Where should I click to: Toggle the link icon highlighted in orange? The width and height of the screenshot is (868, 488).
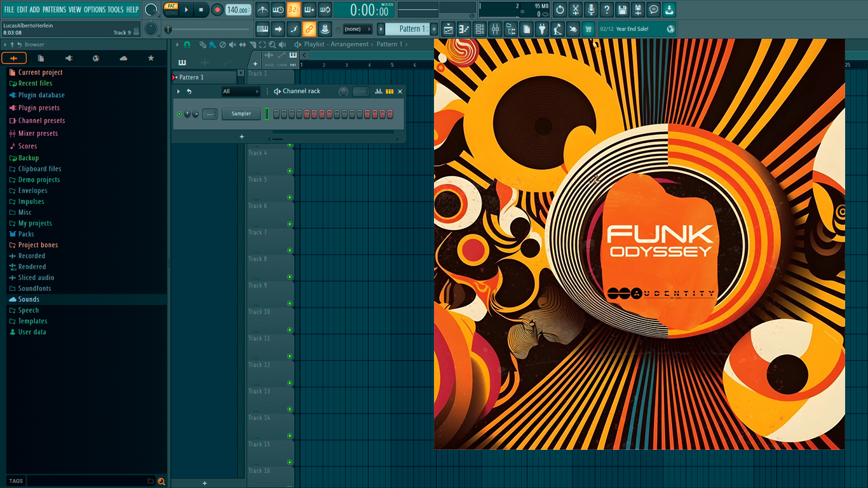(309, 29)
